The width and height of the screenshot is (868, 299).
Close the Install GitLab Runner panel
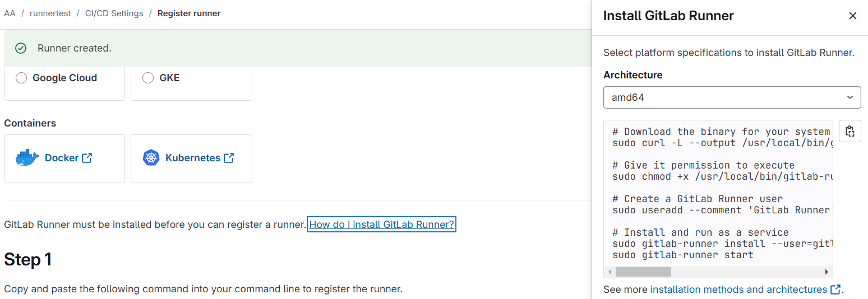853,16
